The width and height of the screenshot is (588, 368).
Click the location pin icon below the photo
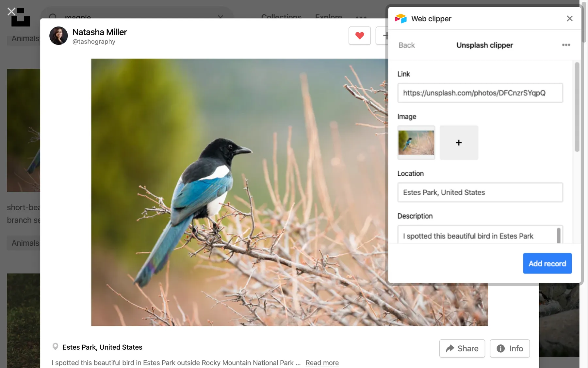(55, 347)
